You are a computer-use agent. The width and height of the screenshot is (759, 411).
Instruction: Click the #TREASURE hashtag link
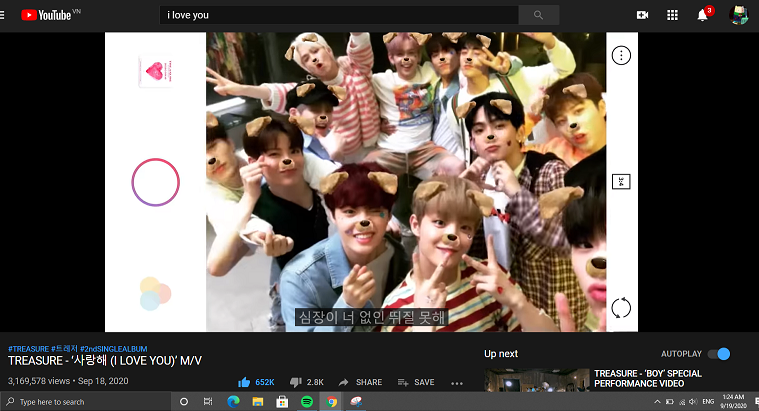28,348
